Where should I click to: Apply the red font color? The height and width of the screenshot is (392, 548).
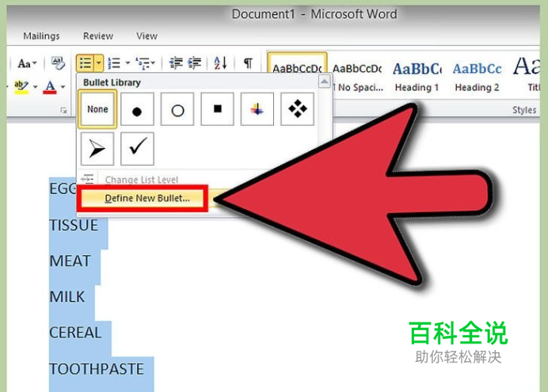click(50, 86)
